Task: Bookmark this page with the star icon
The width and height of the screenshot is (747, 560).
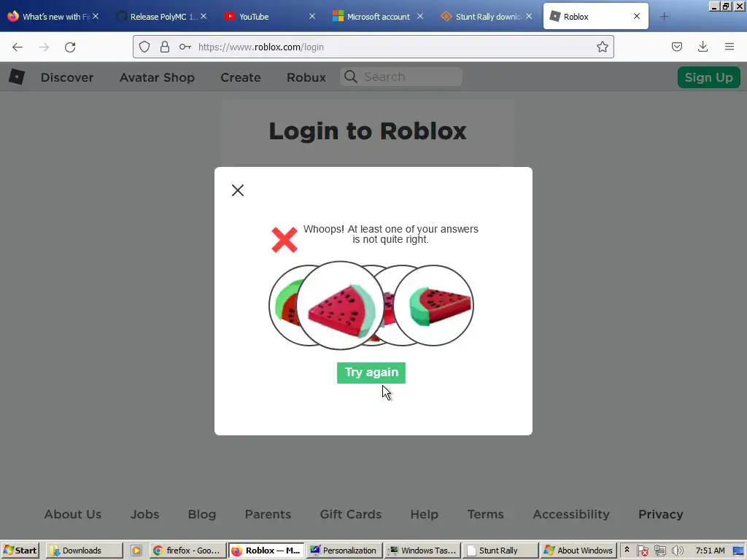Action: click(x=602, y=47)
